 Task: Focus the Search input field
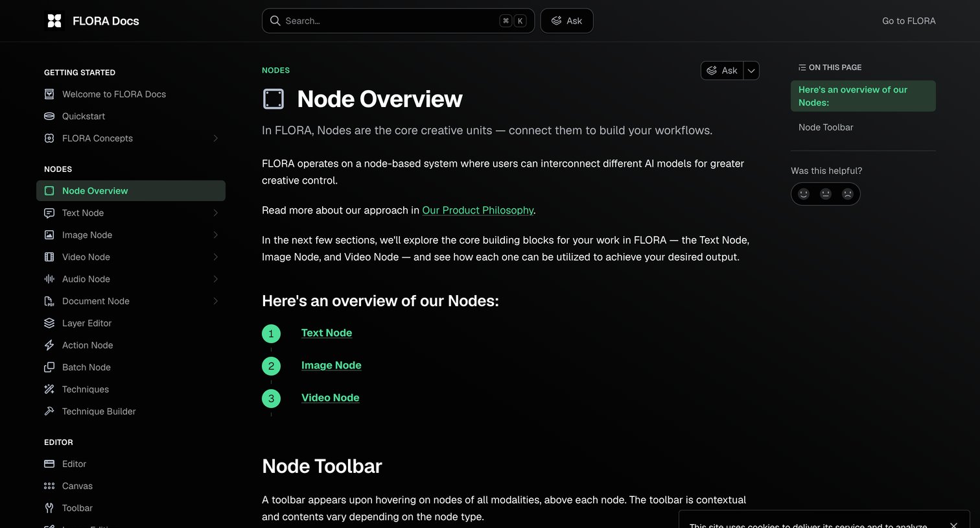398,21
